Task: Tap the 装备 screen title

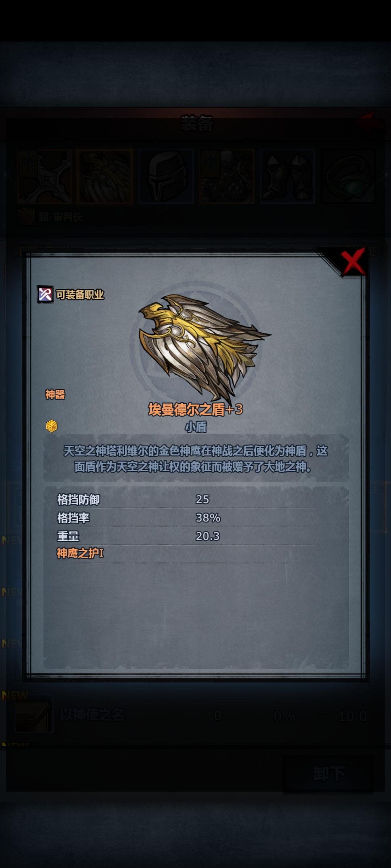Action: pyautogui.click(x=197, y=124)
